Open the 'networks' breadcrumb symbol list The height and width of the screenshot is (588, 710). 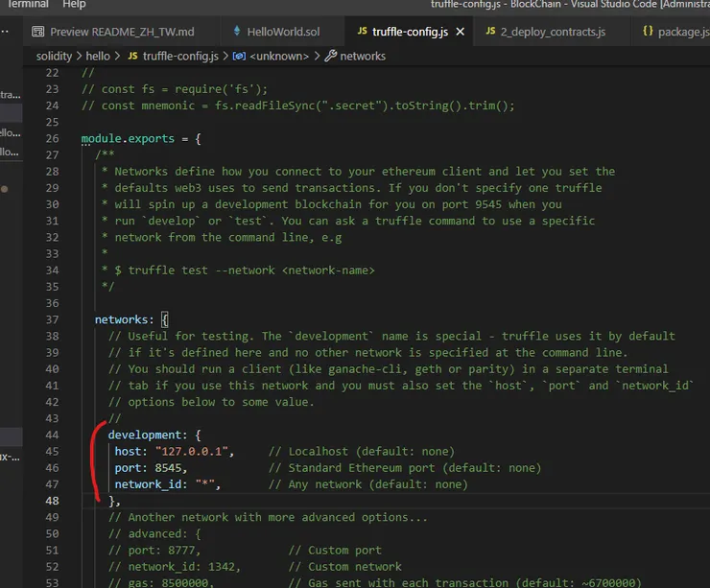(x=363, y=56)
